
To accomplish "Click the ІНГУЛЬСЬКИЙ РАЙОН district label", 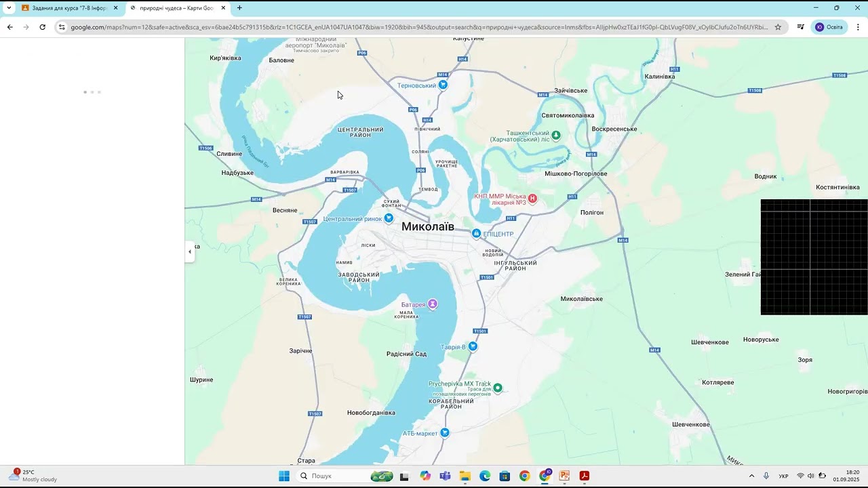I will 515,266.
